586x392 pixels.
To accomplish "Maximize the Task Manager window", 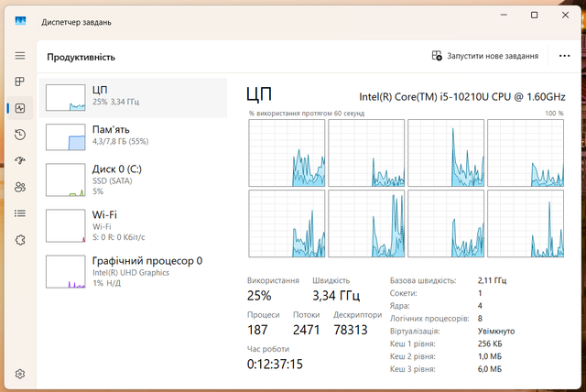I will point(535,15).
